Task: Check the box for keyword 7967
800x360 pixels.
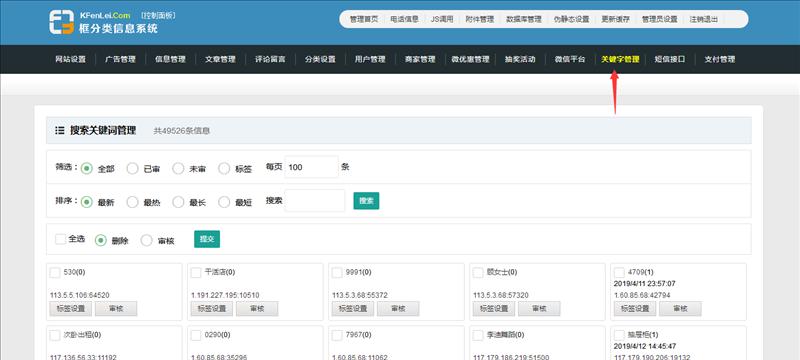Action: pos(337,335)
